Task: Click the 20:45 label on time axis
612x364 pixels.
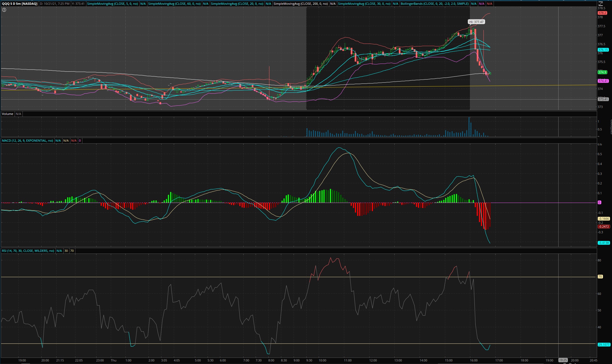Action: [593, 360]
